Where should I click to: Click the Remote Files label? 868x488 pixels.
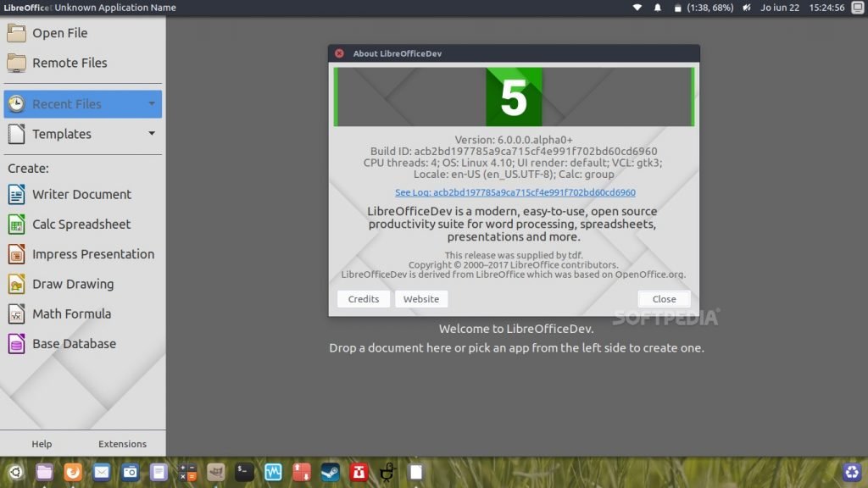70,63
